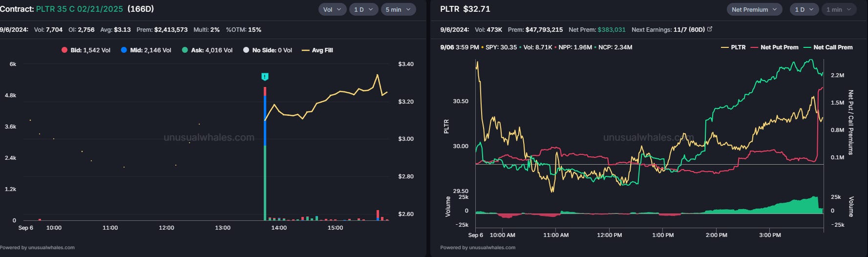Screen dimensions: 868x257
Task: Click the NPP: 1.96M tooltip value
Action: click(x=575, y=47)
